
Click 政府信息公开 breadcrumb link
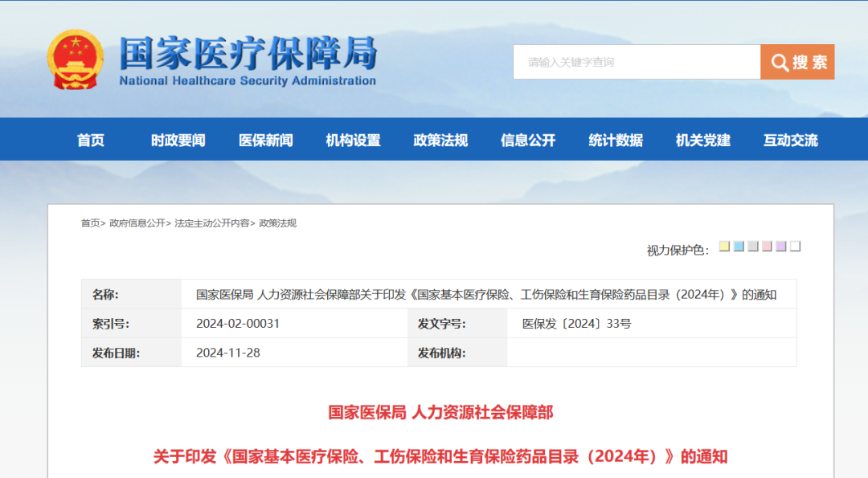coord(137,223)
